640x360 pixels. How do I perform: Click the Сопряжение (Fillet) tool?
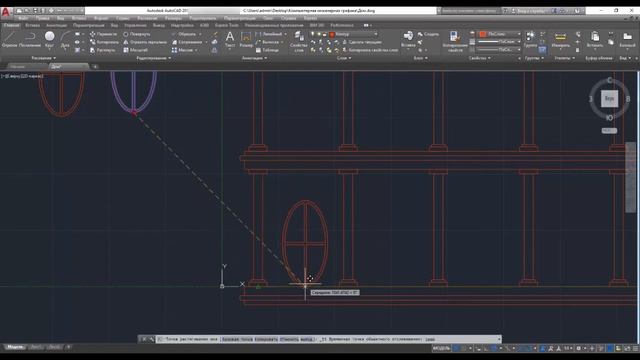(187, 42)
